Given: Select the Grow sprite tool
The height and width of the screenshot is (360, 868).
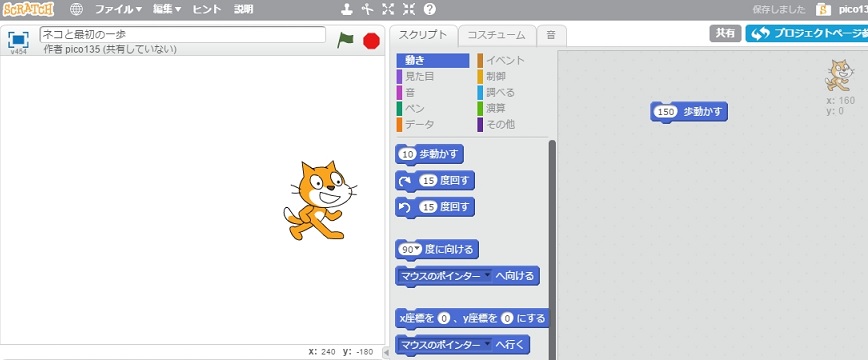Looking at the screenshot, I should point(388,9).
